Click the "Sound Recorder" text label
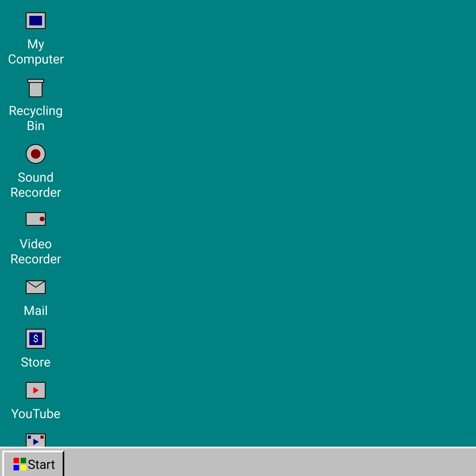This screenshot has height=476, width=476. pyautogui.click(x=36, y=185)
